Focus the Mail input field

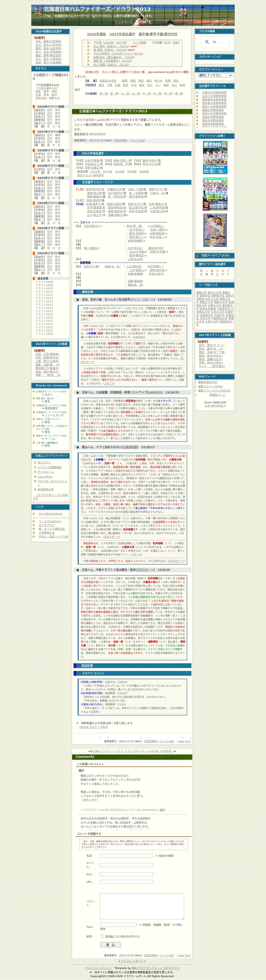tap(127, 874)
